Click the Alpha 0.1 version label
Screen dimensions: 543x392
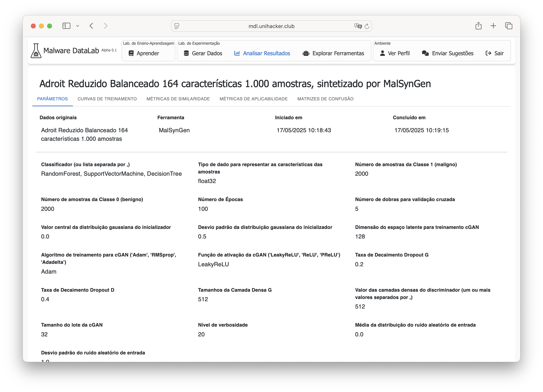(x=109, y=50)
